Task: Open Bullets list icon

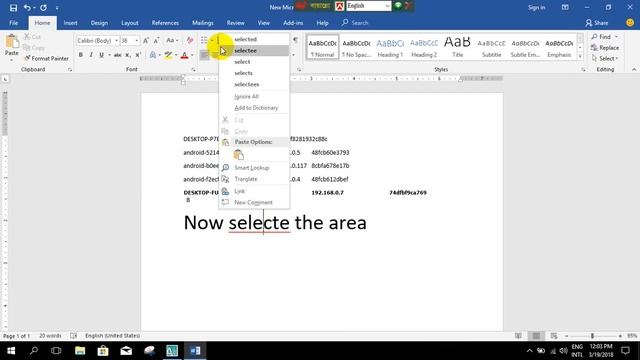Action: [x=204, y=40]
